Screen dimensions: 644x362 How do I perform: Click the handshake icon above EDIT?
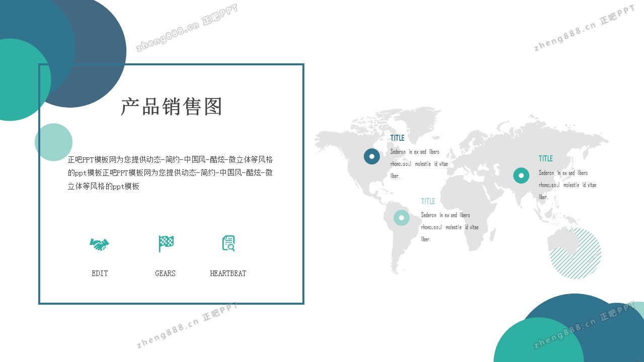click(x=99, y=244)
